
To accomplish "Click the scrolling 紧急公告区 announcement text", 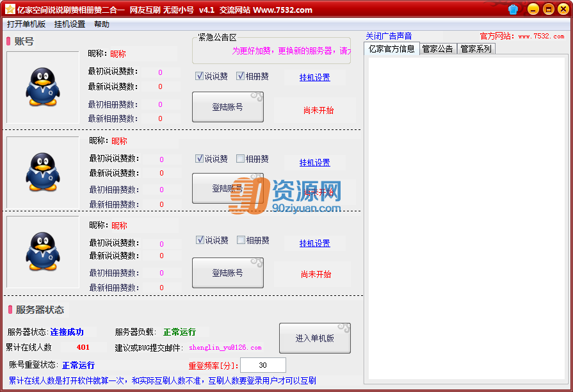I will tap(291, 51).
